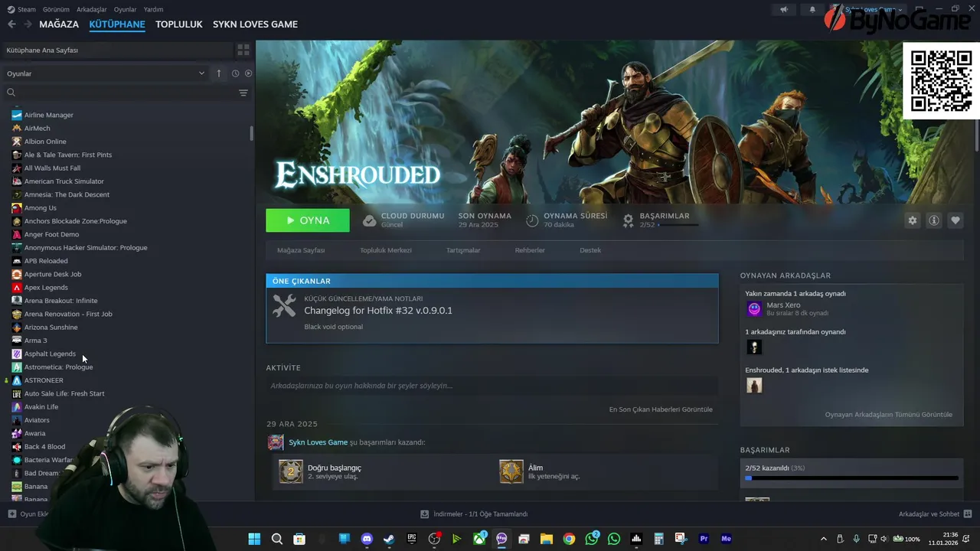
Task: Click the Asphalt Legends game icon
Action: point(17,354)
